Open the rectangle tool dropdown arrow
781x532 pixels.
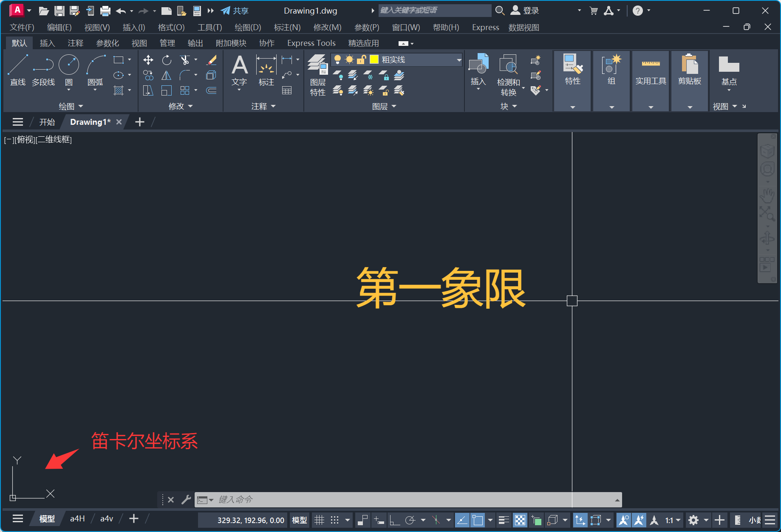coord(130,60)
